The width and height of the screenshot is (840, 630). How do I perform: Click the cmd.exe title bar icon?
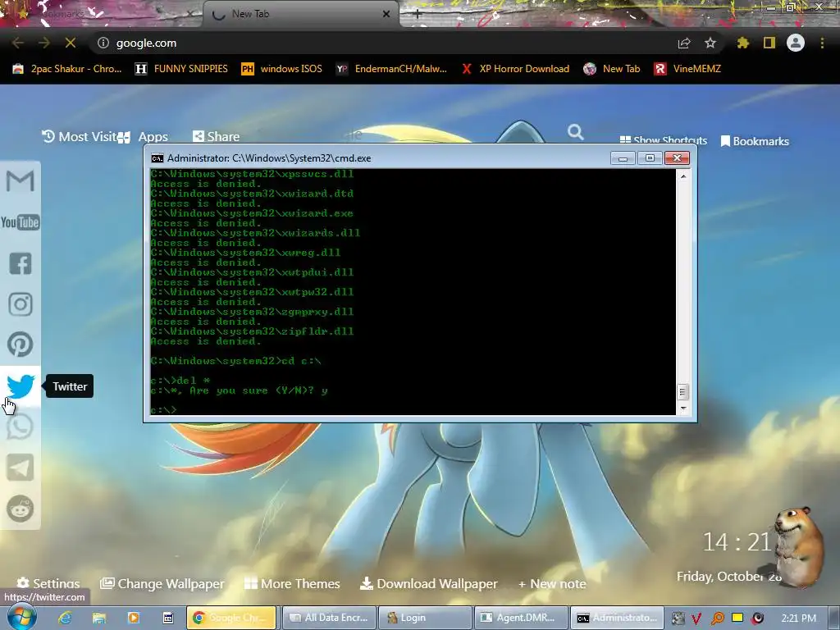pyautogui.click(x=157, y=158)
